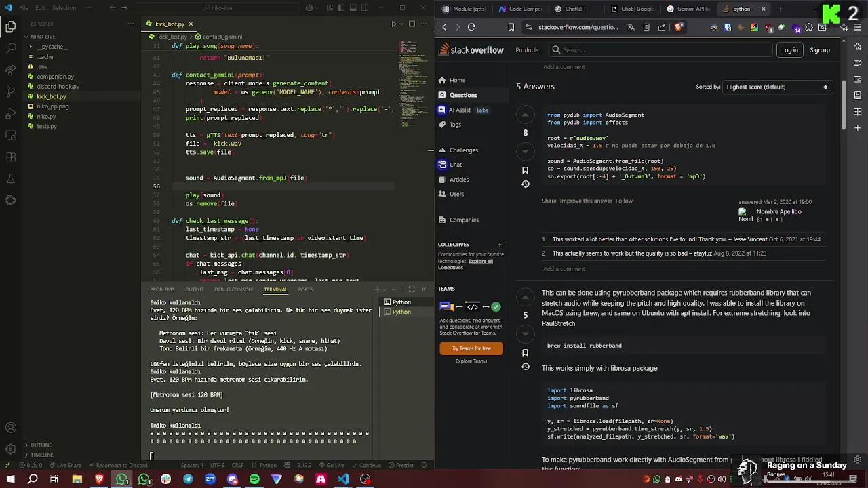Save the first answer with bookmark icon
The image size is (868, 488).
pyautogui.click(x=525, y=170)
